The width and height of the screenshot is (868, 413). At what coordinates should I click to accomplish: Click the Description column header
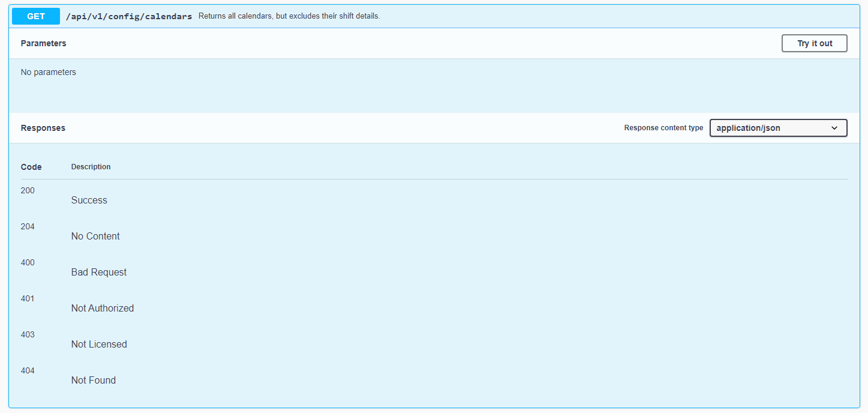[x=91, y=167]
